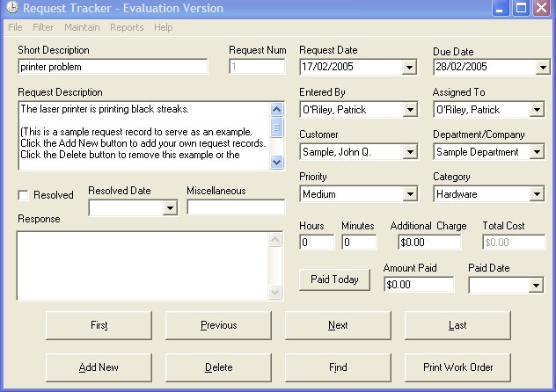Maximize the Request Tracker window

pos(521,8)
